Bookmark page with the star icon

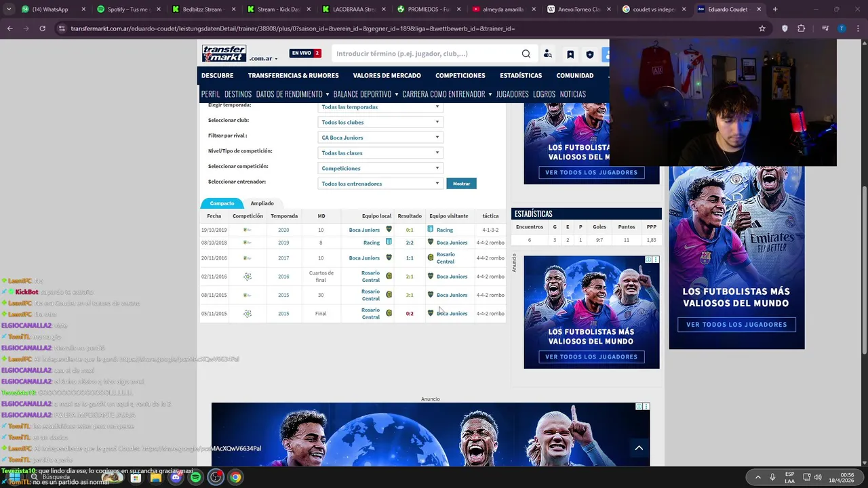point(762,28)
